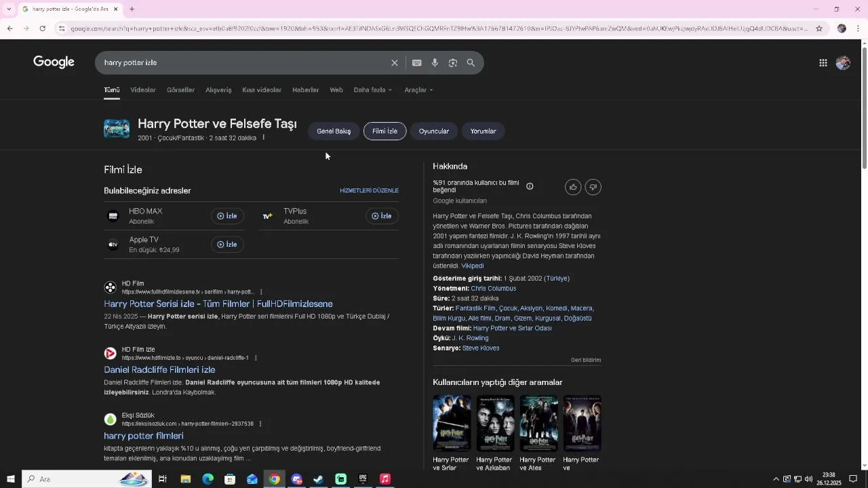The height and width of the screenshot is (488, 868).
Task: Open the Chris Columbus director link
Action: click(494, 289)
